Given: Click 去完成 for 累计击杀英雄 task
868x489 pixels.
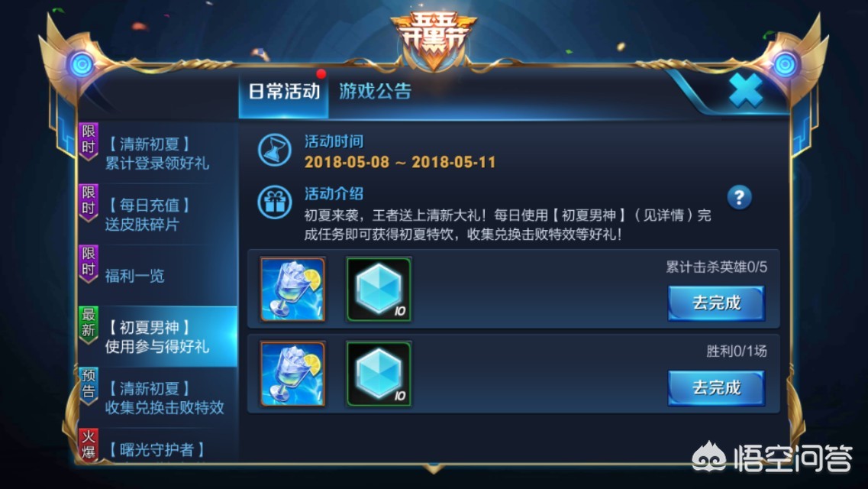Looking at the screenshot, I should pyautogui.click(x=716, y=303).
